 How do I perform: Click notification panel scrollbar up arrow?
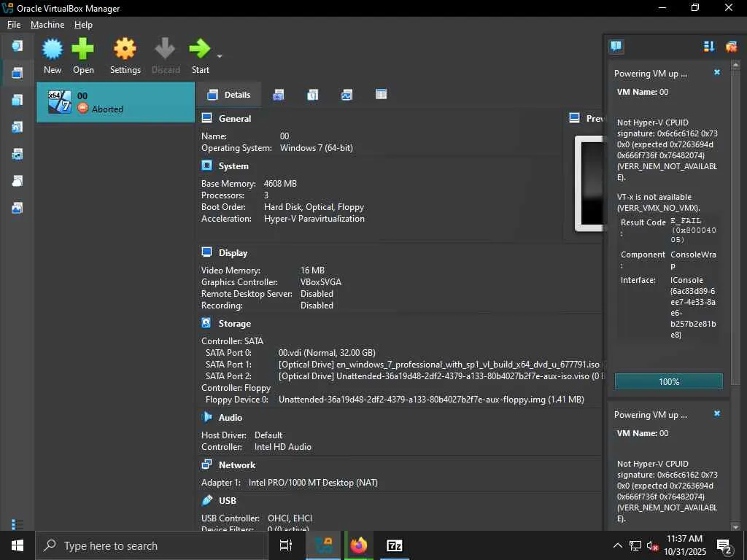pyautogui.click(x=735, y=63)
